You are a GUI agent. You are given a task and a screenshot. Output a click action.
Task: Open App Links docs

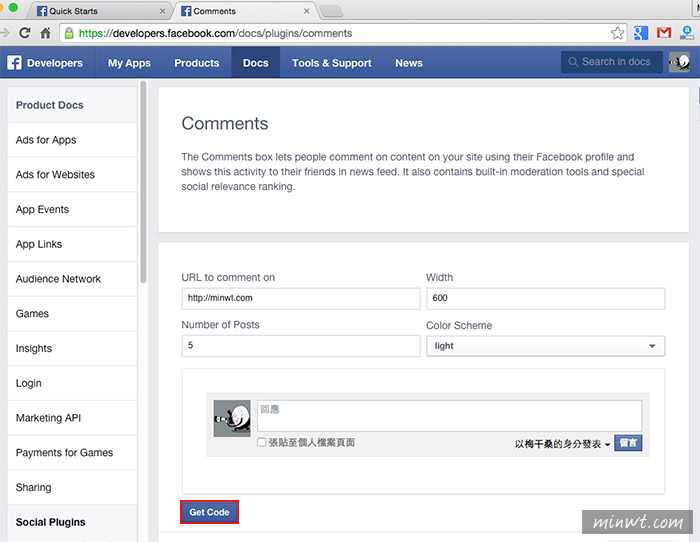click(72, 244)
